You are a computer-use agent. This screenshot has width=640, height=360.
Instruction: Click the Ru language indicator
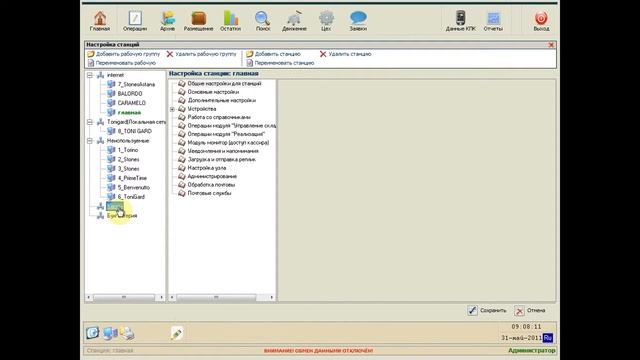(x=548, y=338)
